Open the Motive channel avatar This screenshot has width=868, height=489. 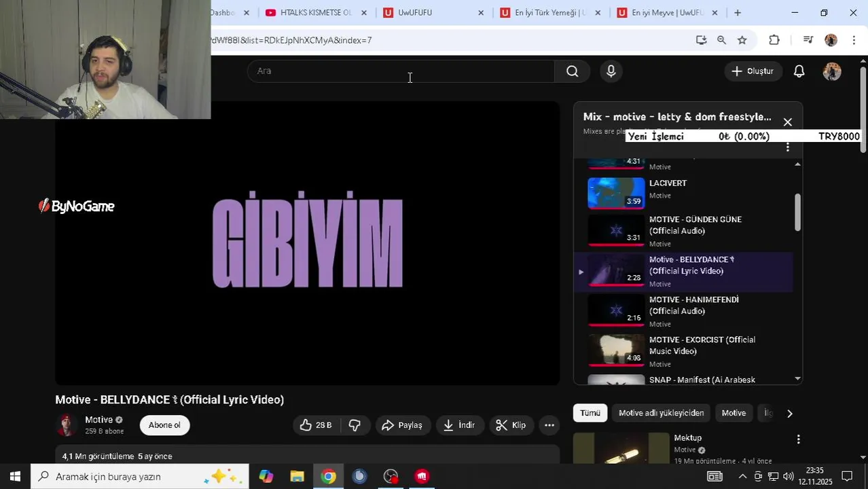[67, 425]
